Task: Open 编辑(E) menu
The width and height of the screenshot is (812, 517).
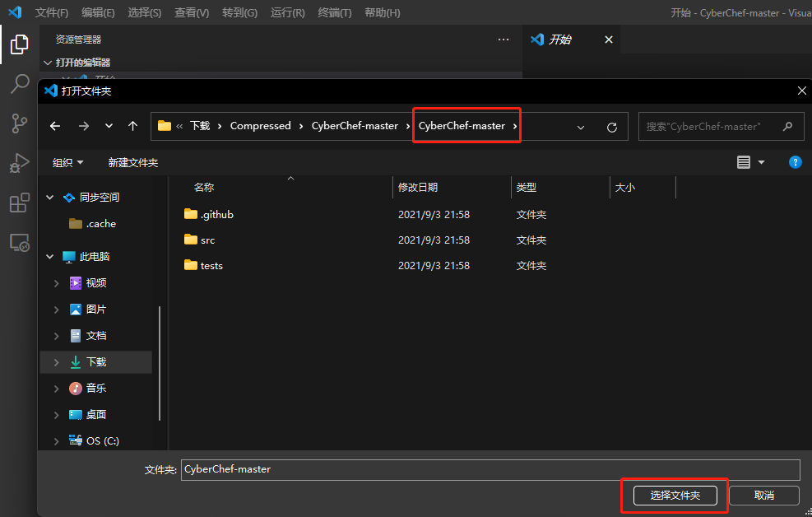Action: pos(98,12)
